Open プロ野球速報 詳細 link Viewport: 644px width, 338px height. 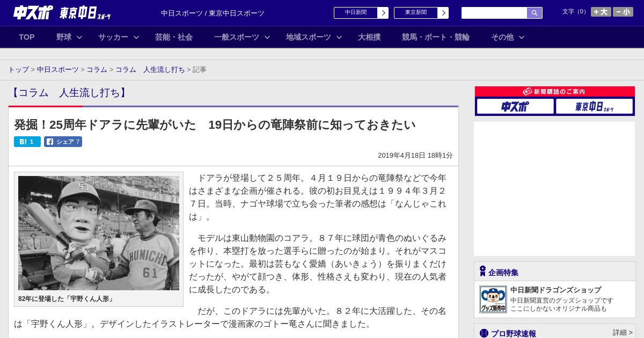(x=623, y=333)
